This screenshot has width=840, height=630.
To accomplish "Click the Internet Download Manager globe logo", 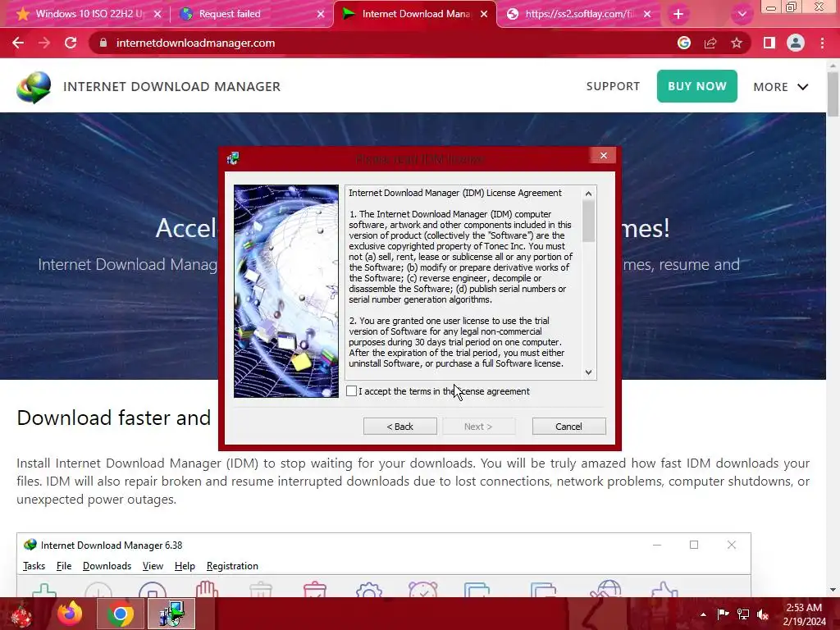I will coord(33,87).
